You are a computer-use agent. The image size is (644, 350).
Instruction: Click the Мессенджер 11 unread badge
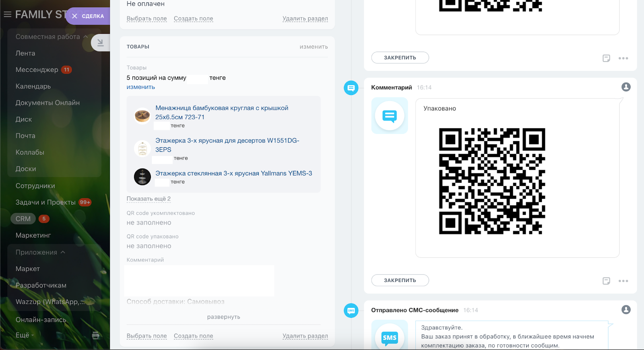point(66,70)
